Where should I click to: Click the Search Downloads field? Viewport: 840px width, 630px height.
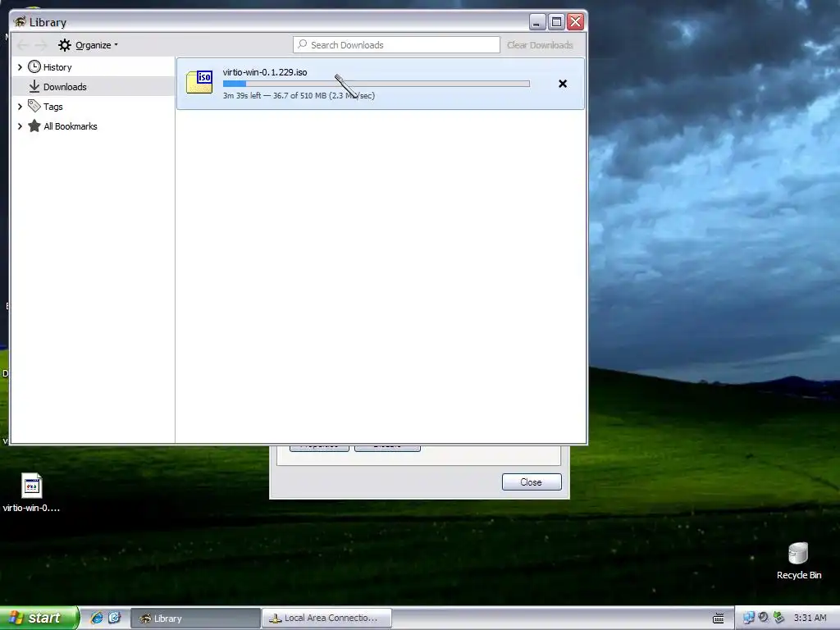pos(396,45)
